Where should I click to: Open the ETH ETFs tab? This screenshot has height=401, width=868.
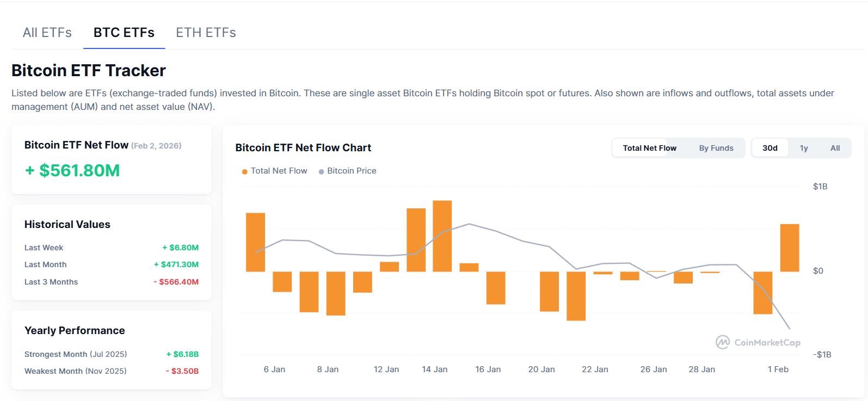coord(206,33)
